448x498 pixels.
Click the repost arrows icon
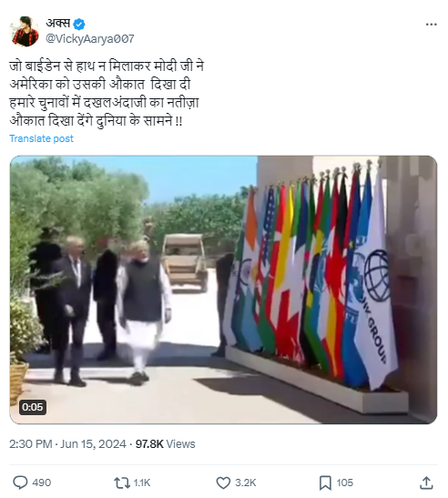(x=122, y=483)
